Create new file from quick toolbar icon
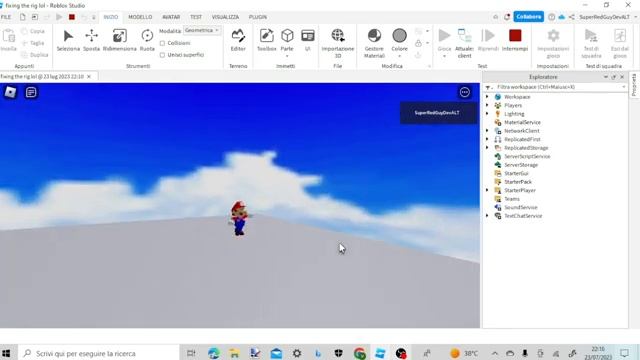The width and height of the screenshot is (640, 360). tap(22, 17)
